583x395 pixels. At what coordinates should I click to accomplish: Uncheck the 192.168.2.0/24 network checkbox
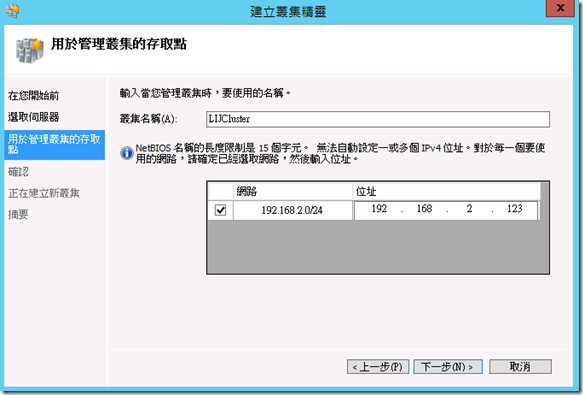coord(220,210)
